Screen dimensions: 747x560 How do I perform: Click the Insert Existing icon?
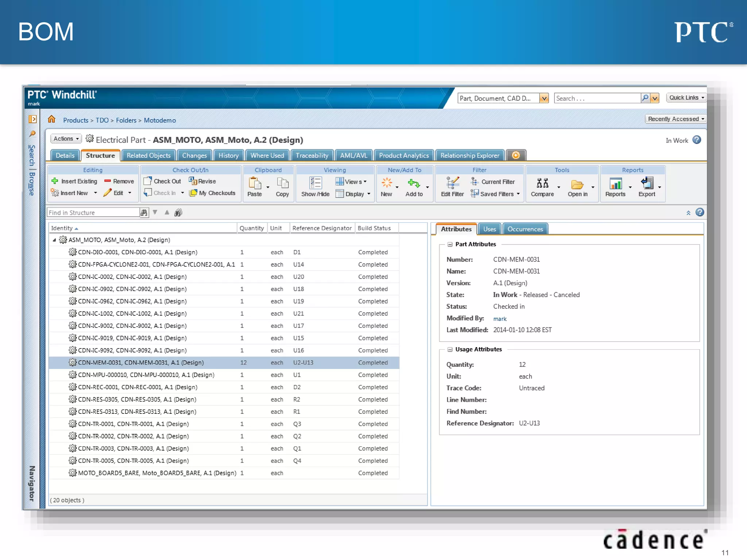(x=55, y=181)
